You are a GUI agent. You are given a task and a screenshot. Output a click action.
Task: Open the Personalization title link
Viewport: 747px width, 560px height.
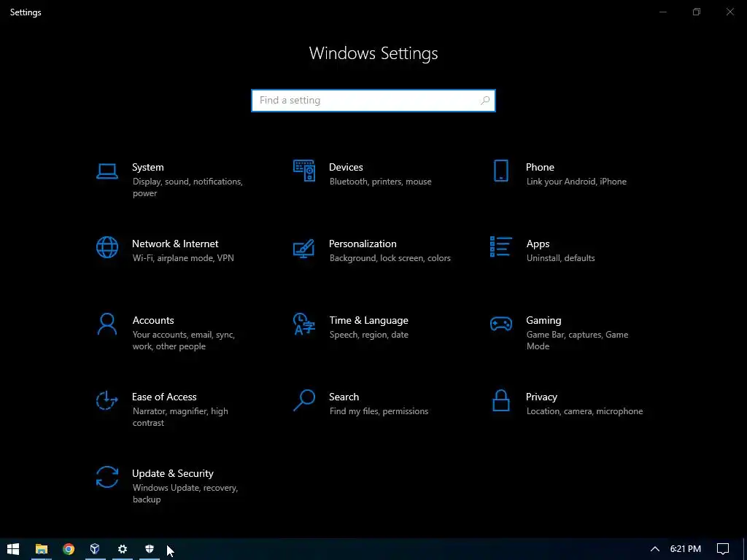(363, 244)
